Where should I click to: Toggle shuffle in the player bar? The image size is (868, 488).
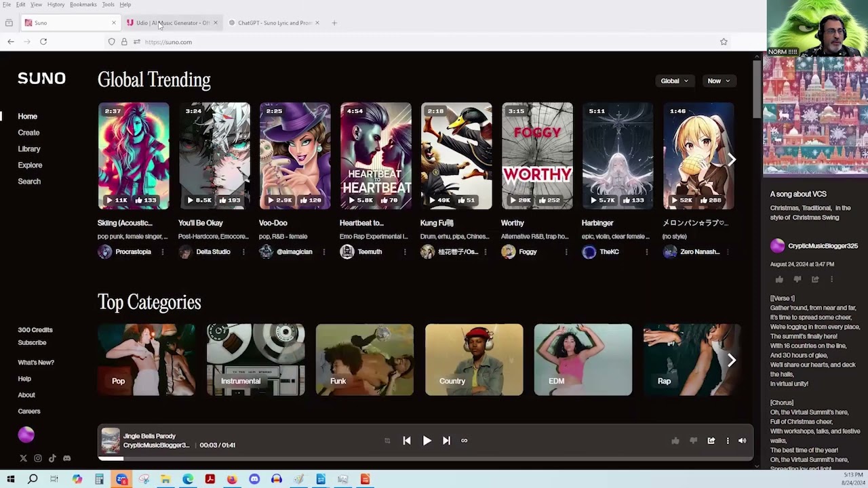pos(387,441)
